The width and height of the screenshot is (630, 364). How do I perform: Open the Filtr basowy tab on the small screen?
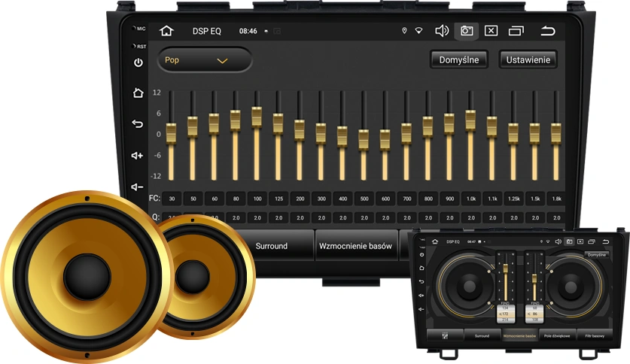pyautogui.click(x=595, y=335)
